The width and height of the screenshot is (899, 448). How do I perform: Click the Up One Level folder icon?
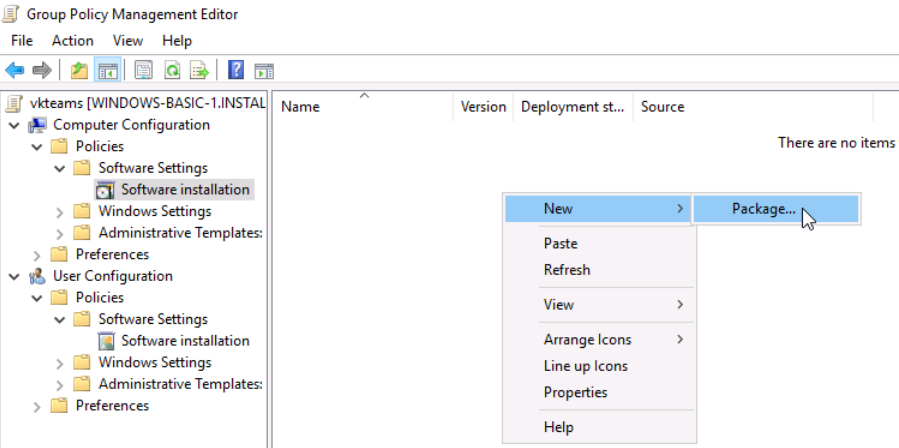coord(79,70)
